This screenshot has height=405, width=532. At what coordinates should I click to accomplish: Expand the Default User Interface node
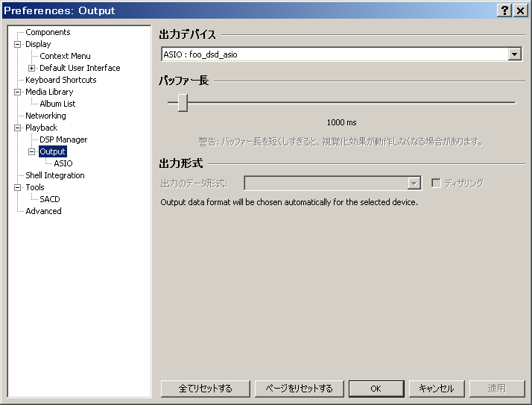click(31, 68)
